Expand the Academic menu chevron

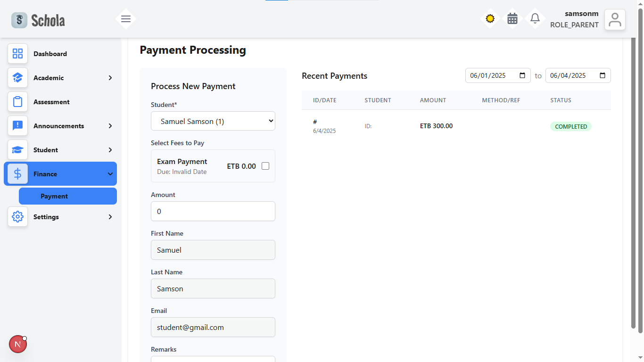click(x=110, y=78)
